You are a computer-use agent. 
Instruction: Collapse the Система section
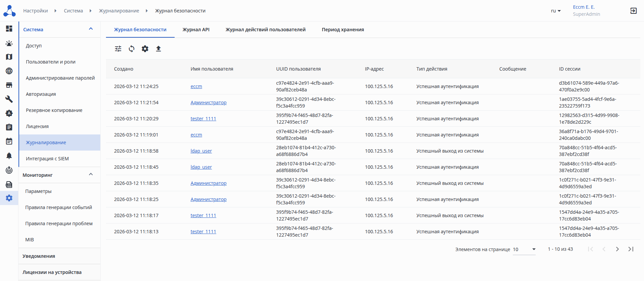[x=91, y=29]
